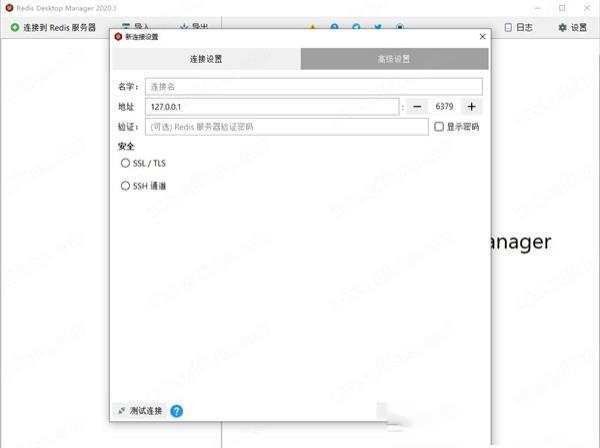Image resolution: width=600 pixels, height=448 pixels.
Task: Click the green plus connect icon
Action: 15,27
